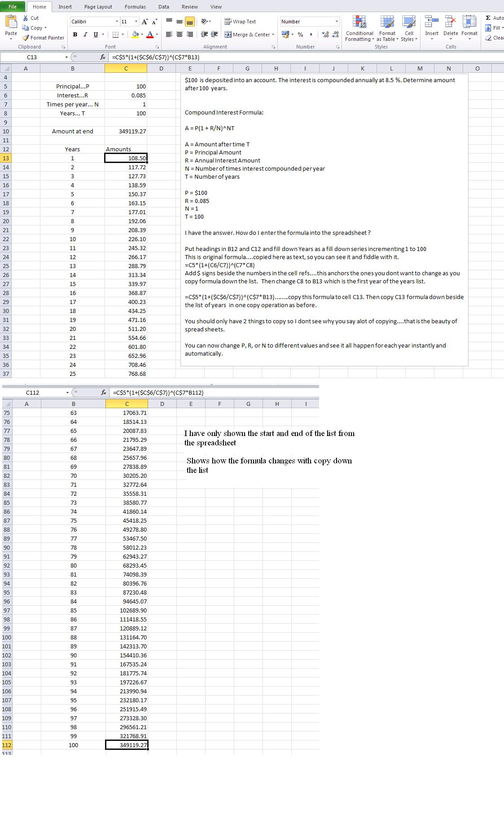Image resolution: width=504 pixels, height=828 pixels.
Task: Center text horizontally in the cell
Action: [x=180, y=34]
